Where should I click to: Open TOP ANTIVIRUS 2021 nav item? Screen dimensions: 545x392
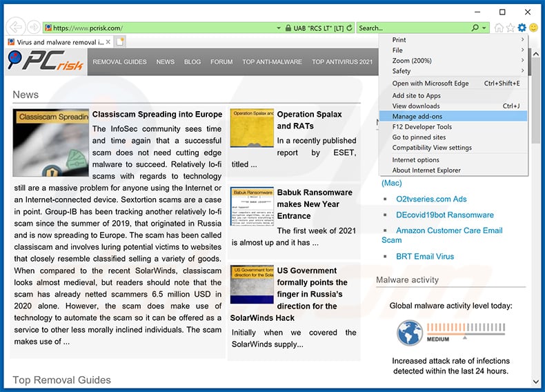pyautogui.click(x=342, y=62)
